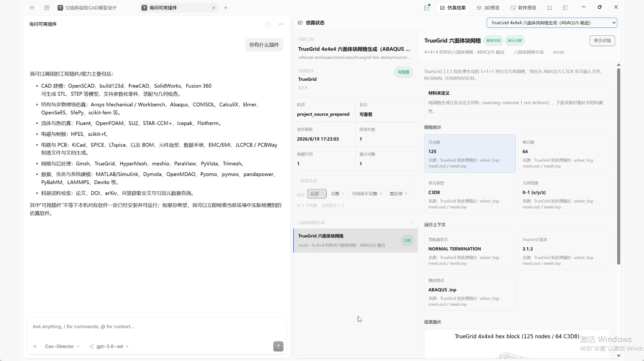The width and height of the screenshot is (644, 361).
Task: Open the folder icon in the top bar
Action: tap(549, 8)
